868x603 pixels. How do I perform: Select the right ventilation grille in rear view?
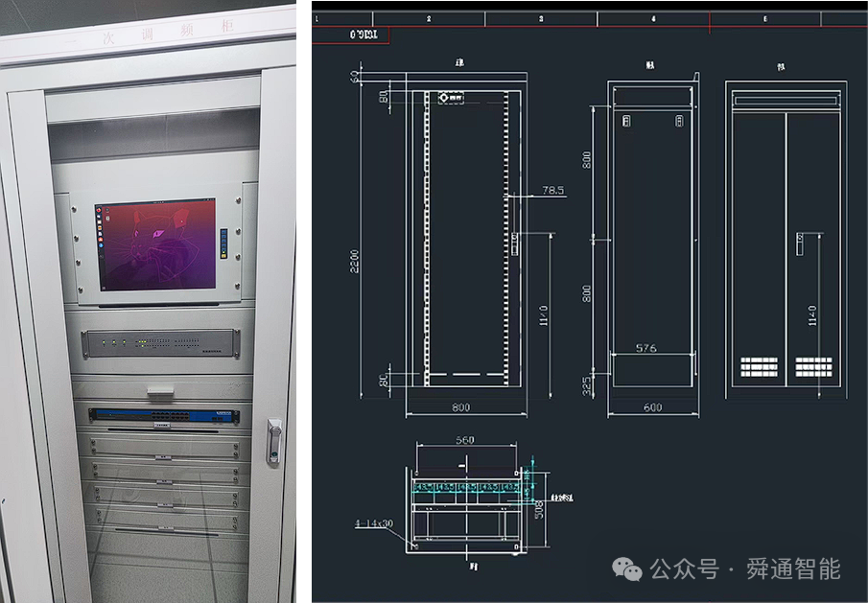813,367
